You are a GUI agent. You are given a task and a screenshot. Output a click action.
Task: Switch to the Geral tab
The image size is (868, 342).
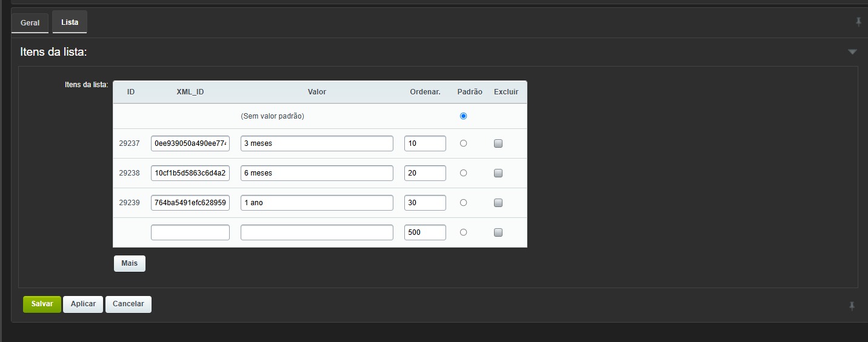tap(30, 23)
